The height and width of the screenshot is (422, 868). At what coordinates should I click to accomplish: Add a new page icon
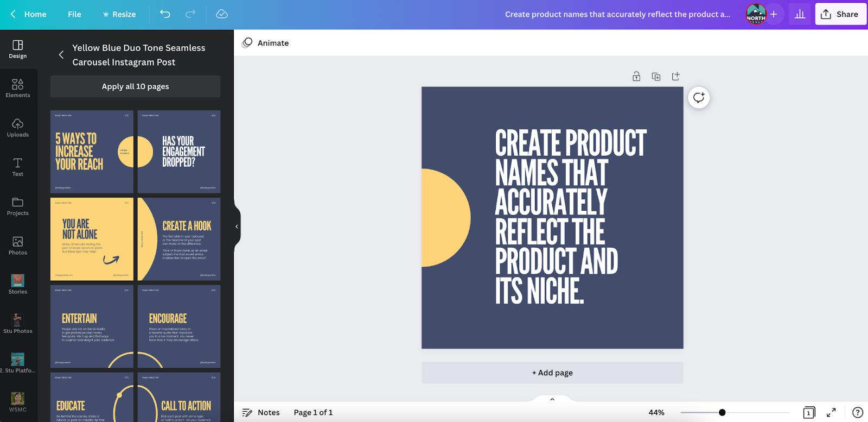tap(675, 77)
